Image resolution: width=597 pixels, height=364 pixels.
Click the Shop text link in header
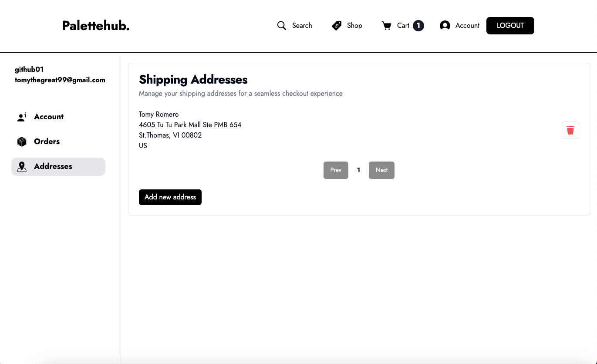354,26
